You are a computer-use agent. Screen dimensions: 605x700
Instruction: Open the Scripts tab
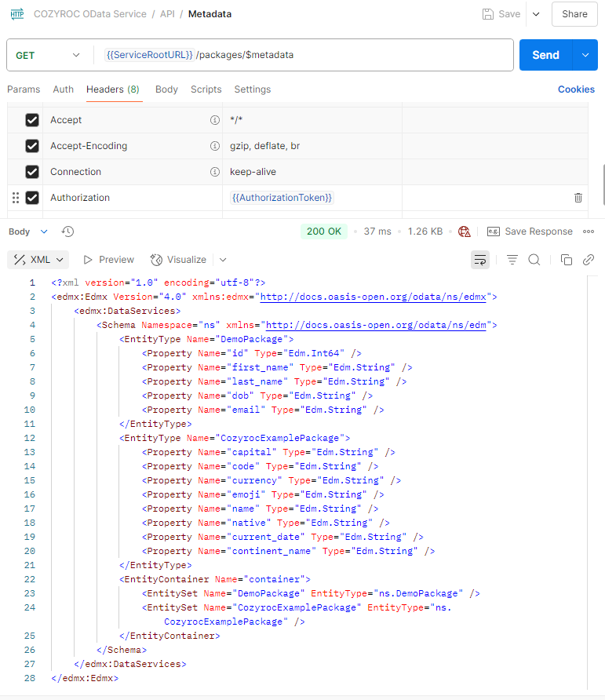point(206,89)
